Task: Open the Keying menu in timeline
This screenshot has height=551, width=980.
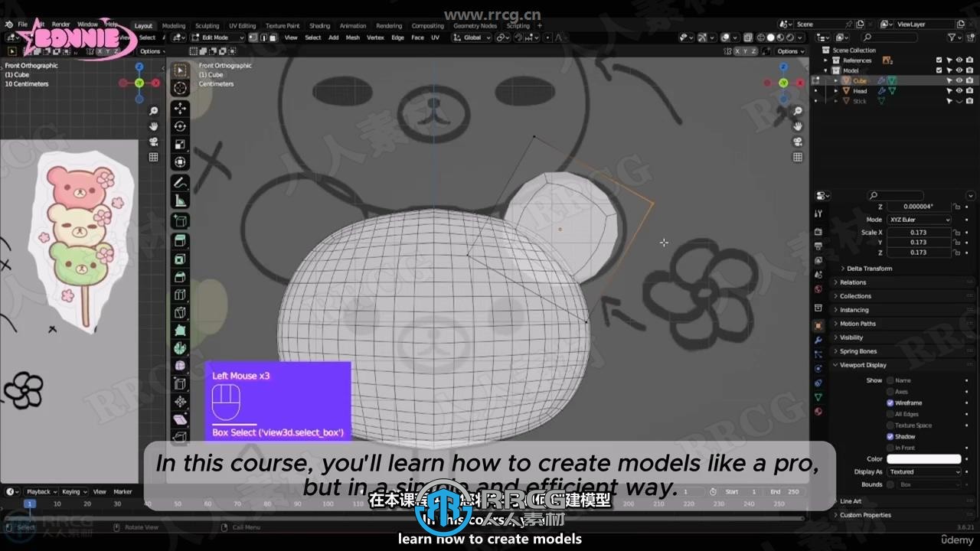Action: 73,492
